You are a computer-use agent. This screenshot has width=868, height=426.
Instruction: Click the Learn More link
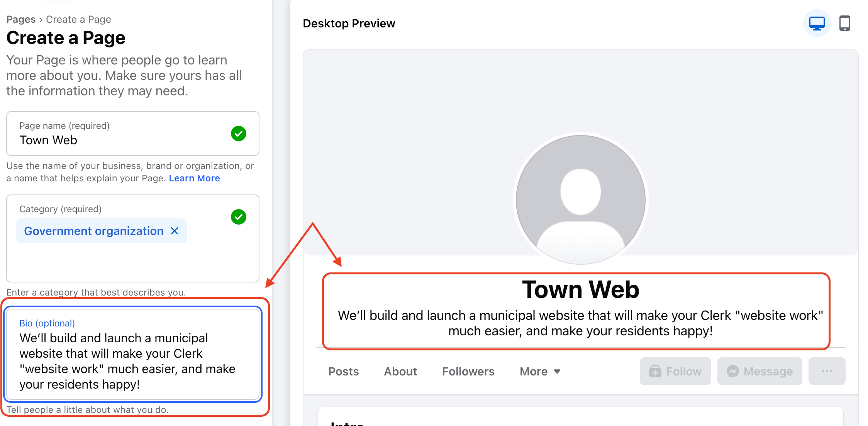tap(194, 178)
